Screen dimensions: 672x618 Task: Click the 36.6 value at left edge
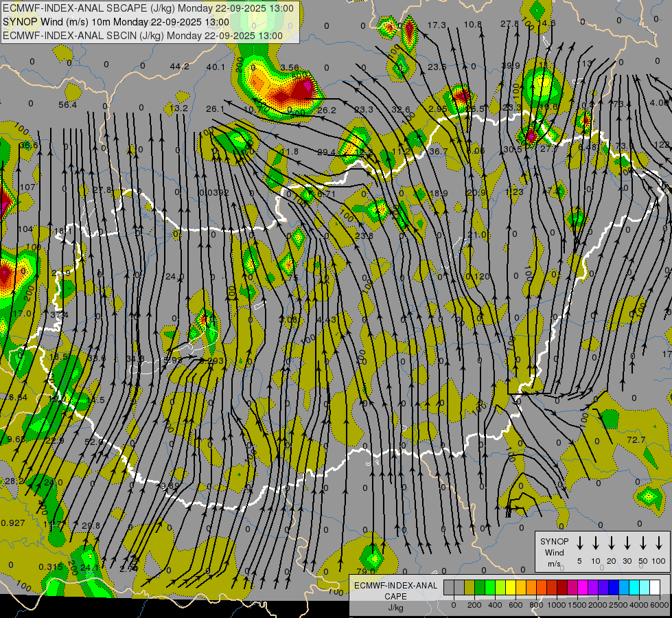point(29,146)
